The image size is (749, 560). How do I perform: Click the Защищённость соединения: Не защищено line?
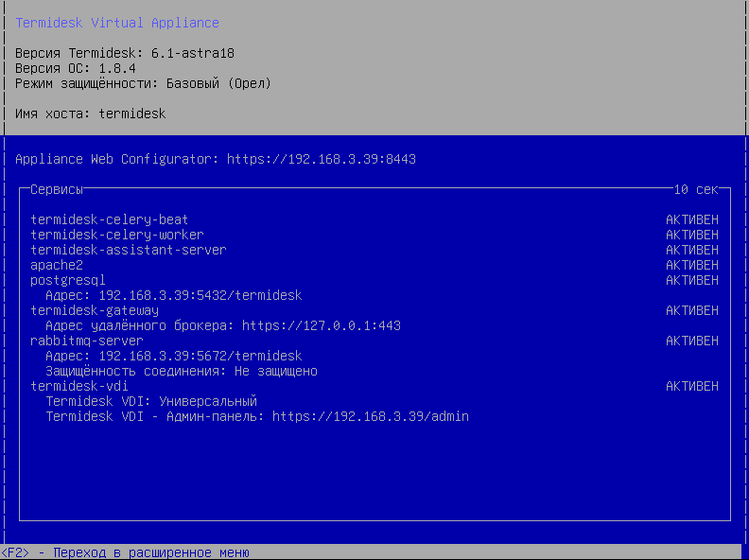(x=182, y=371)
